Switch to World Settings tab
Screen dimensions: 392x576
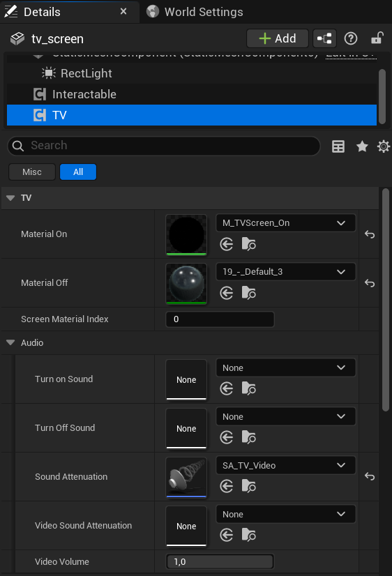195,12
